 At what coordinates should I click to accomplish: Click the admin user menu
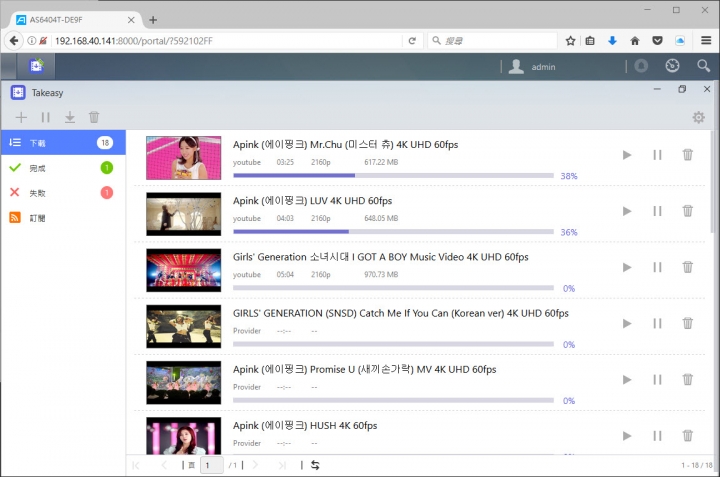[x=533, y=67]
